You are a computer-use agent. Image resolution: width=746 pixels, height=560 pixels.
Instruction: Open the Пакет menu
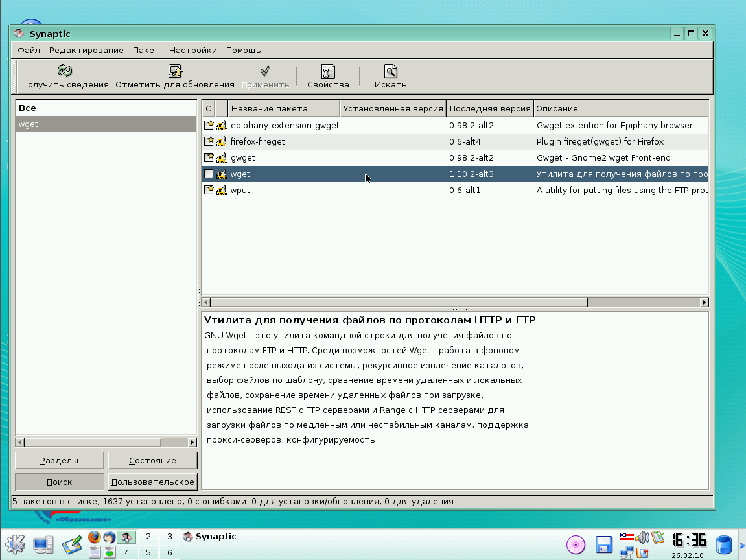tap(146, 51)
